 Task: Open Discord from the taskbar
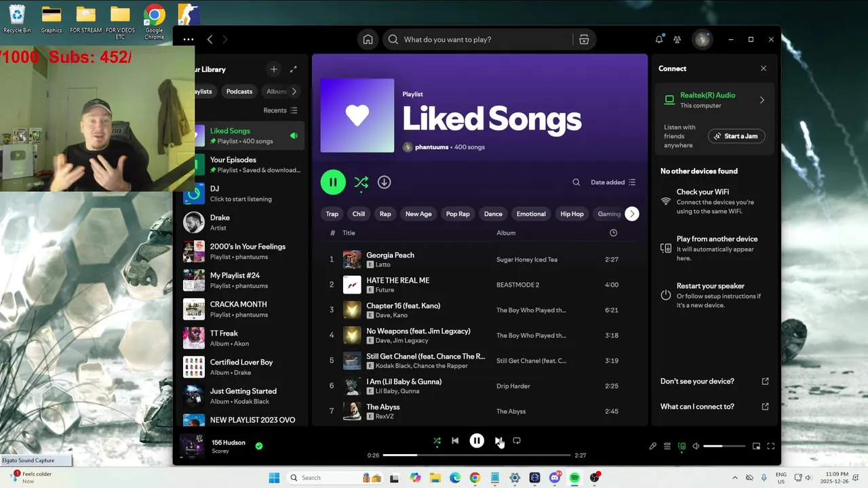555,478
